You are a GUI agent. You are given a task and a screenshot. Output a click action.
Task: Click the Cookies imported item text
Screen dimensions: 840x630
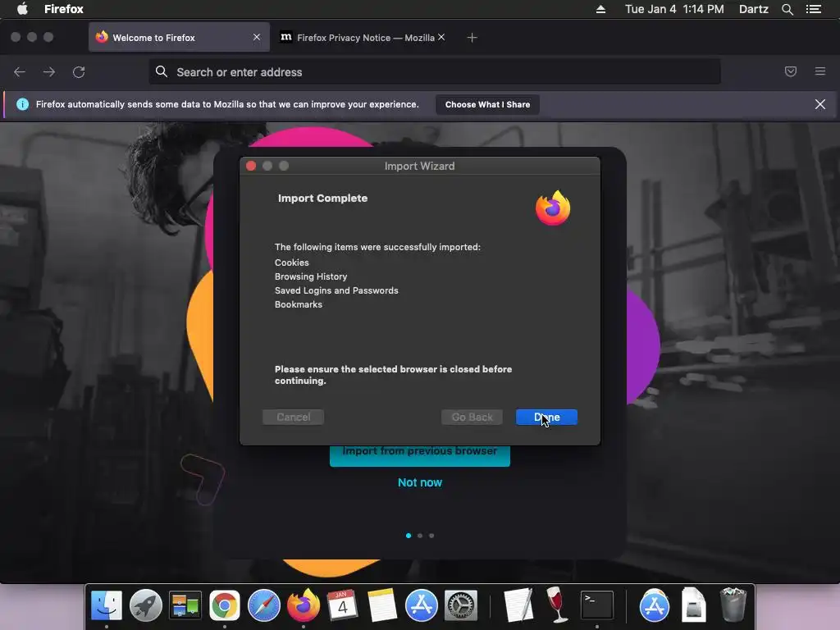[292, 262]
